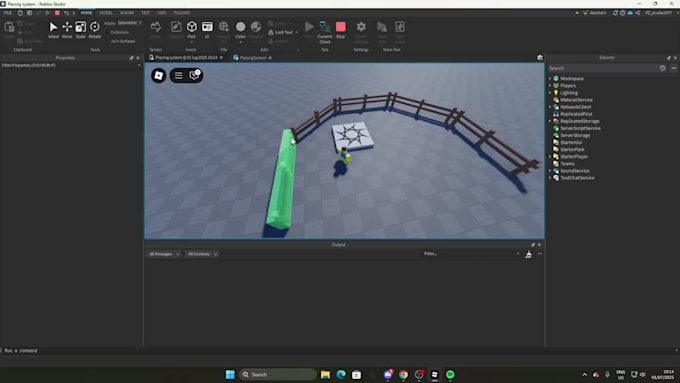Viewport: 680px width, 383px height.
Task: Open the in-game hamburger menu
Action: [x=178, y=75]
